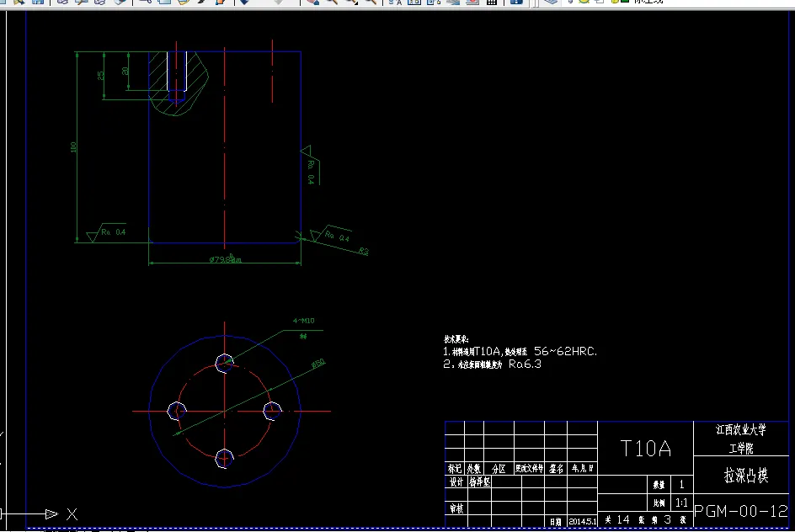
Task: Click the 江西农业大学 title text
Action: 741,429
